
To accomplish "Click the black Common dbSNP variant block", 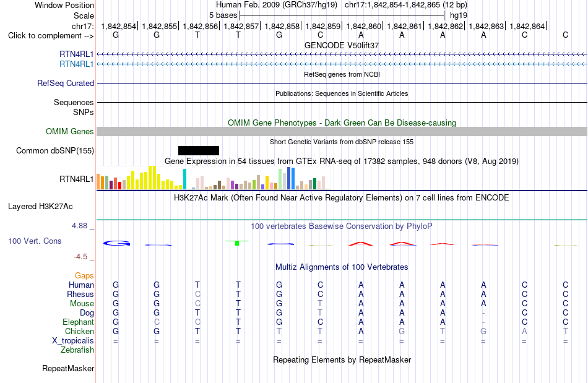I will click(199, 150).
